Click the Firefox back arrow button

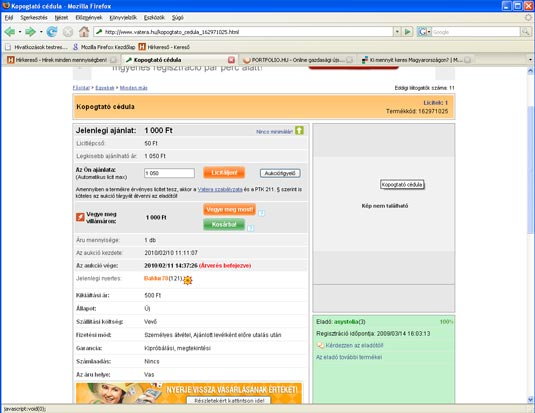click(x=10, y=32)
